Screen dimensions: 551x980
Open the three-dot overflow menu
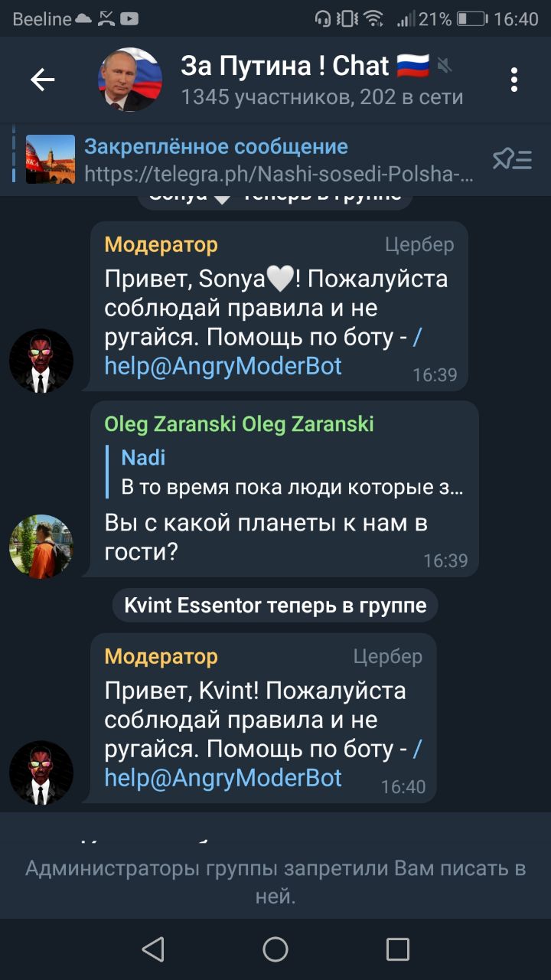click(x=514, y=80)
